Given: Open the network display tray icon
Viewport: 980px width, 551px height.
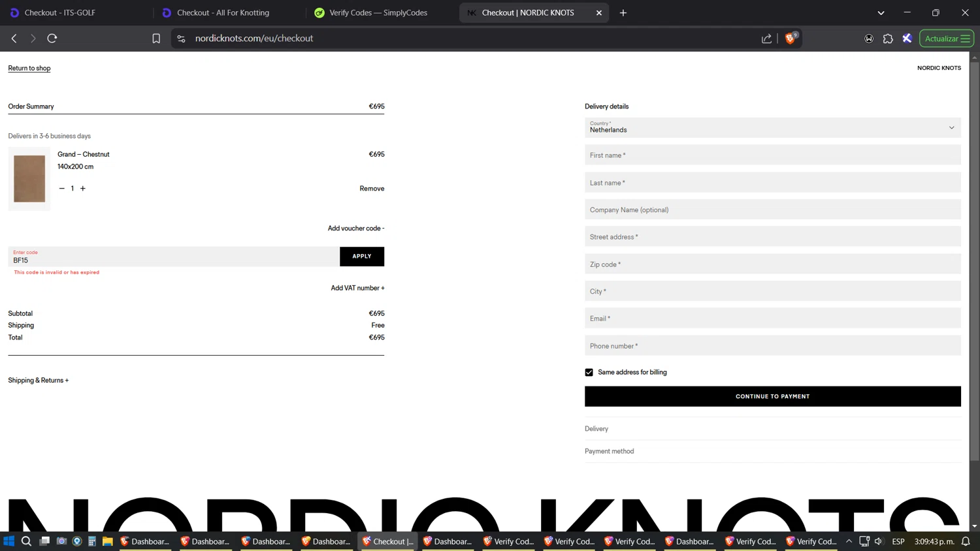Looking at the screenshot, I should [x=864, y=541].
